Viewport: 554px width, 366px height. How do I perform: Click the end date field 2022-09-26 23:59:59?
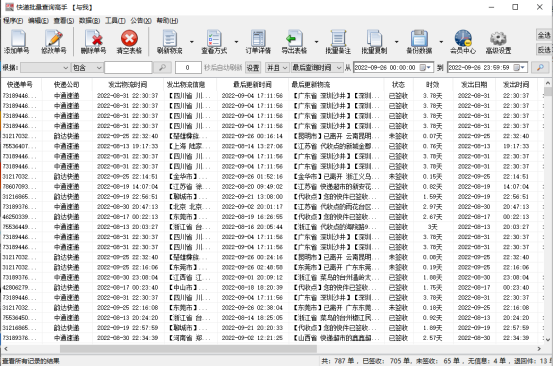click(487, 67)
